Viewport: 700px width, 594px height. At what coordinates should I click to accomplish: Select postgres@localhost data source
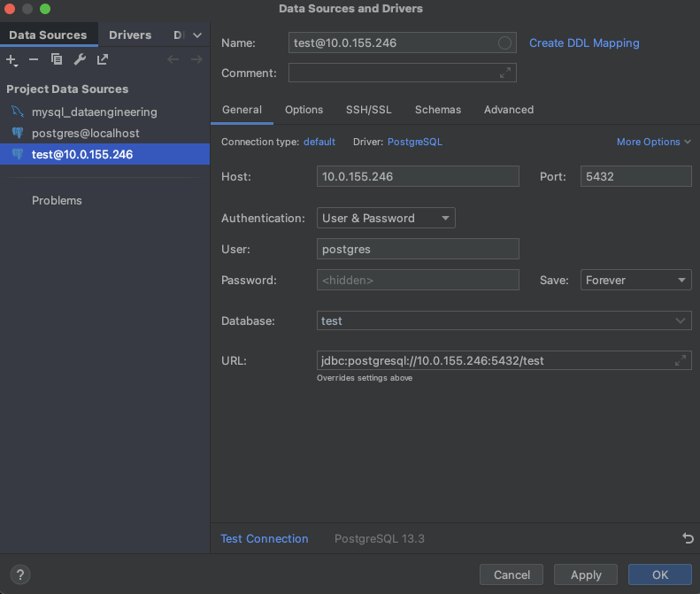click(x=105, y=133)
